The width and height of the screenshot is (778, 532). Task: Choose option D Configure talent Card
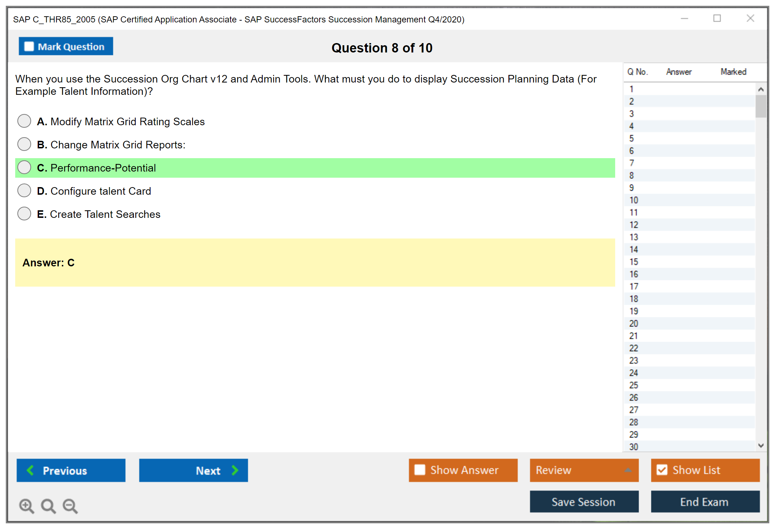click(24, 190)
